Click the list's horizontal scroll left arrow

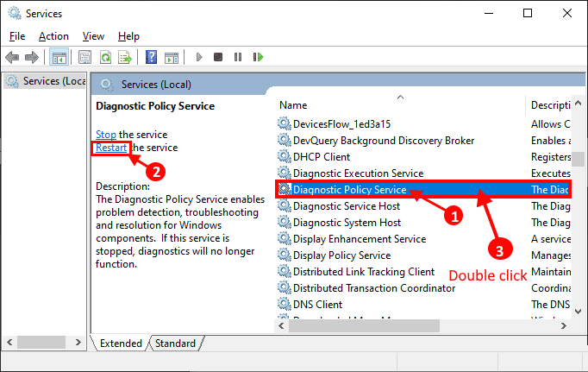[x=281, y=326]
